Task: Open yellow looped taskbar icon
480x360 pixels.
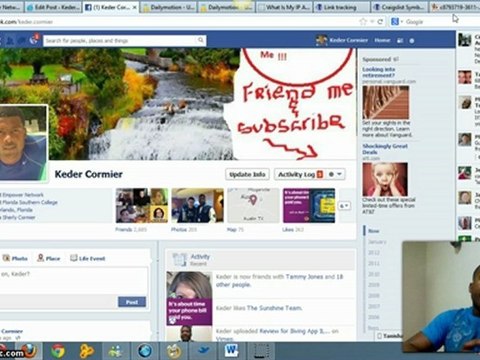Action: pos(87,351)
